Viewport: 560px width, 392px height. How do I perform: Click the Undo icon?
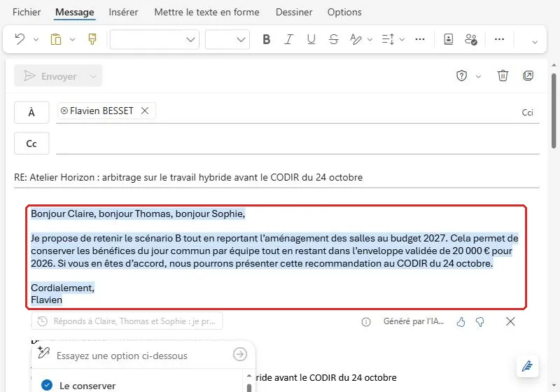(20, 39)
